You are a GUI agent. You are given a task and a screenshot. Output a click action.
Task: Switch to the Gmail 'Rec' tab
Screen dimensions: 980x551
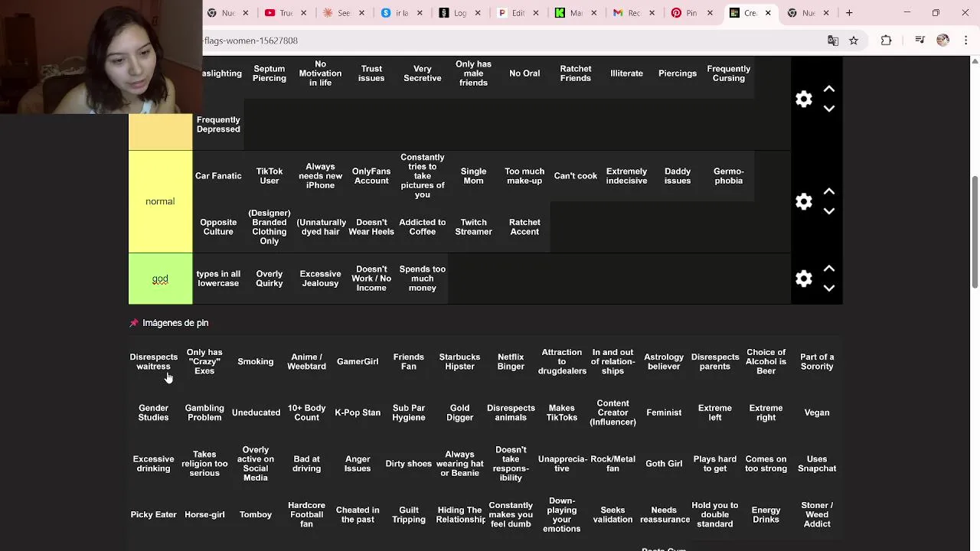(x=632, y=13)
